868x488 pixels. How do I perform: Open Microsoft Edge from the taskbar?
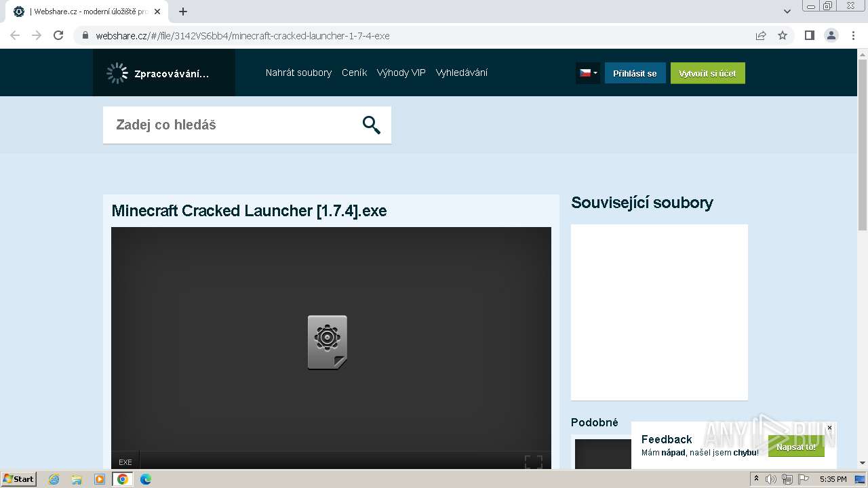tap(146, 479)
